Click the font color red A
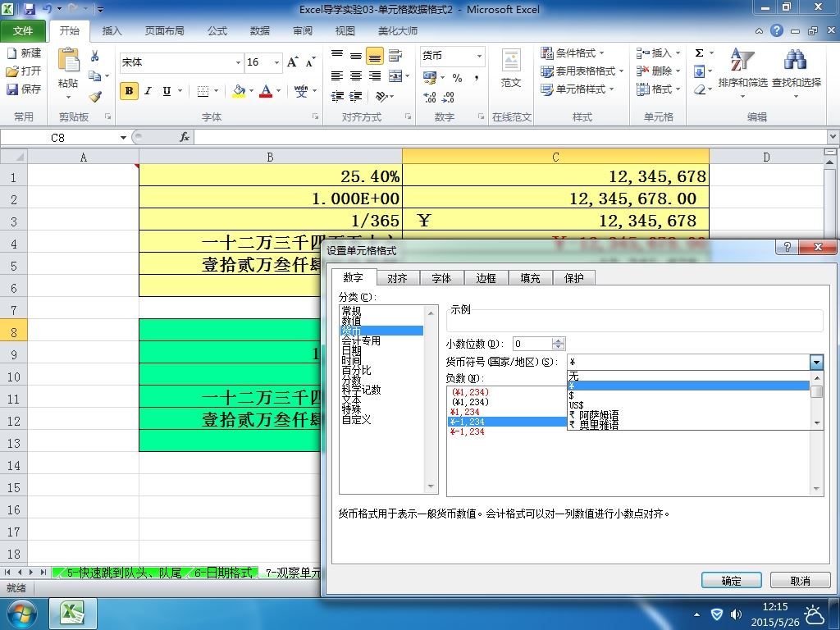The height and width of the screenshot is (630, 840). pos(266,91)
